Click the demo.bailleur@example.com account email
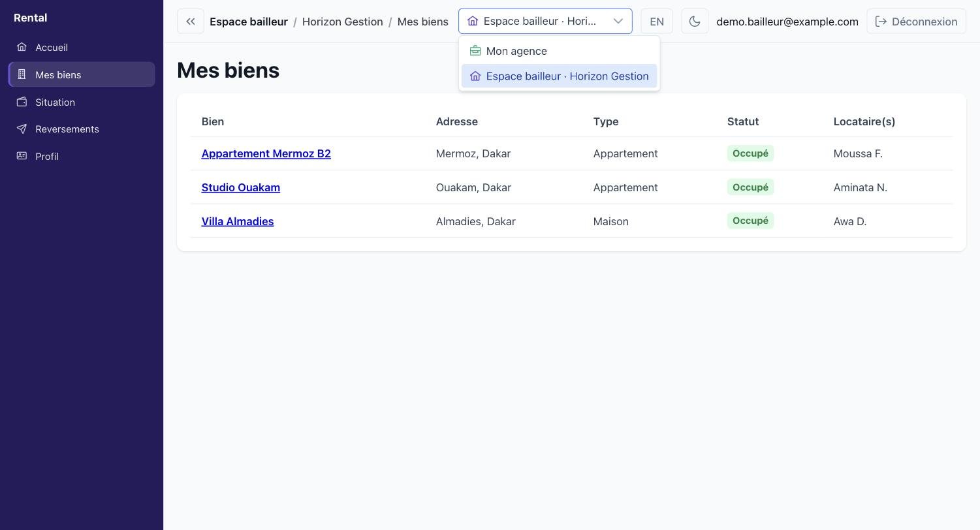 point(787,22)
